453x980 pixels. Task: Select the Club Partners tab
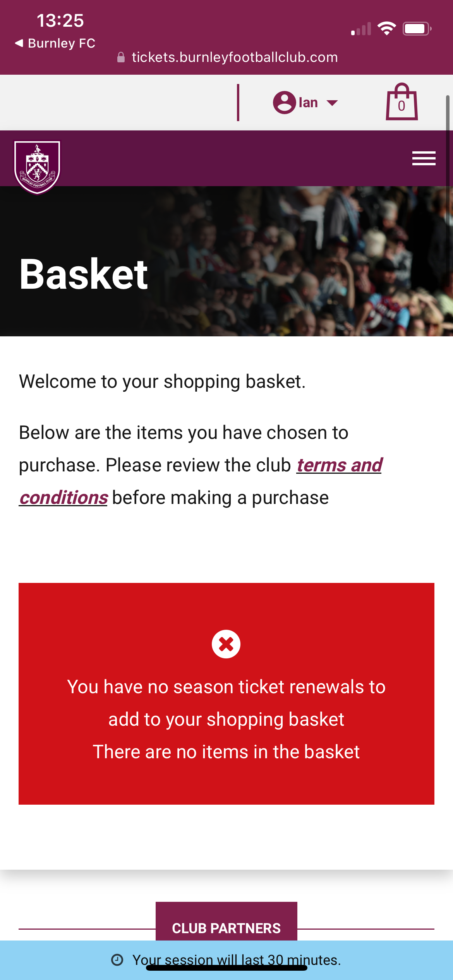point(226,927)
